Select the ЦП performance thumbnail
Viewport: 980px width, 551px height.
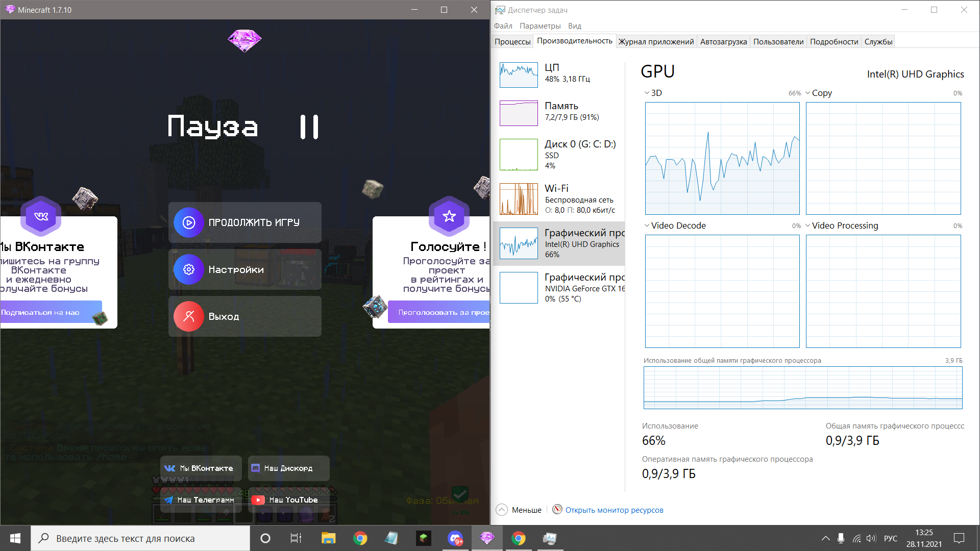click(519, 74)
